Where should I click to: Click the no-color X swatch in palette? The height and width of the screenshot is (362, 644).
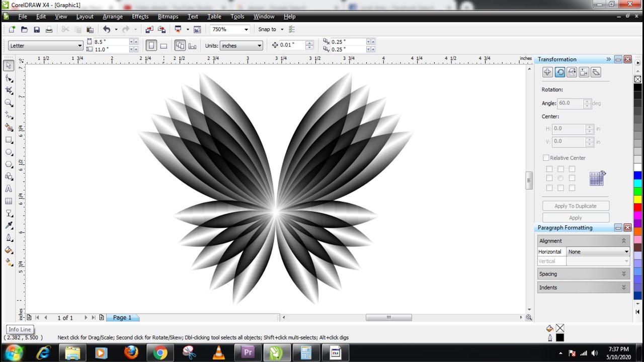pos(637,79)
